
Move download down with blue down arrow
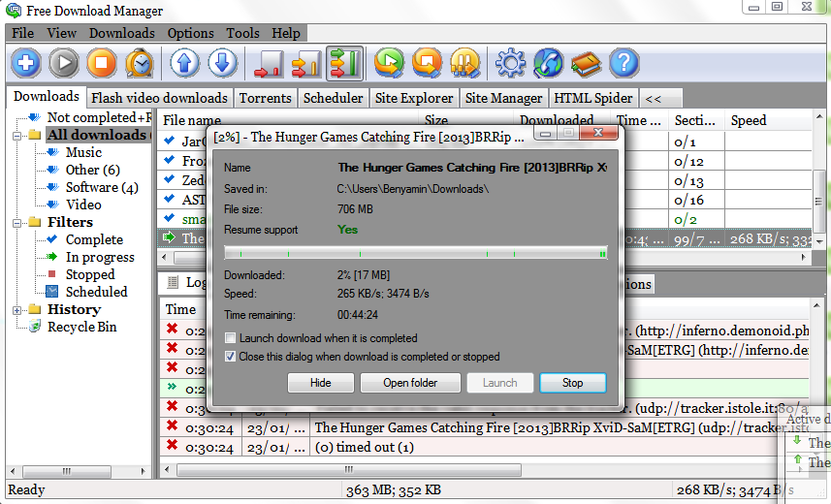coord(223,63)
